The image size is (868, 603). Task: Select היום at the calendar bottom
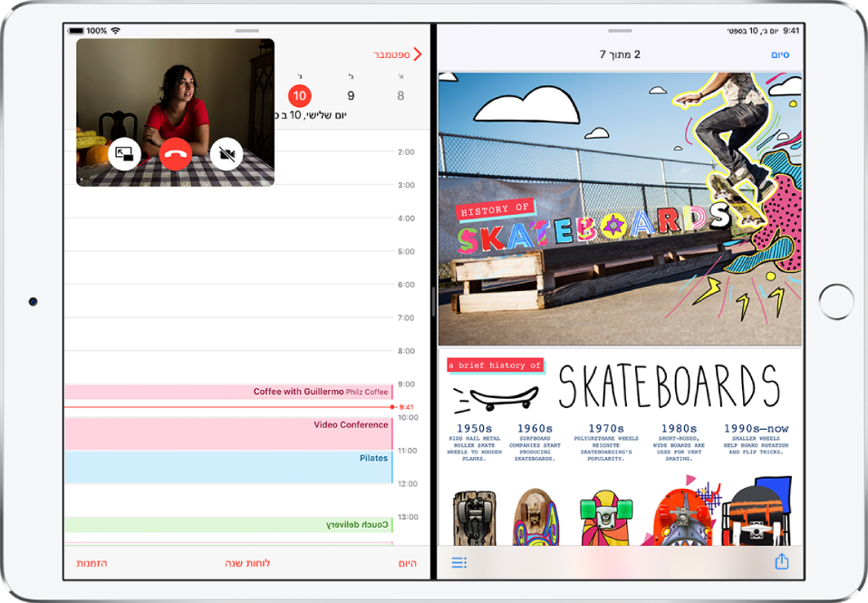click(x=408, y=563)
